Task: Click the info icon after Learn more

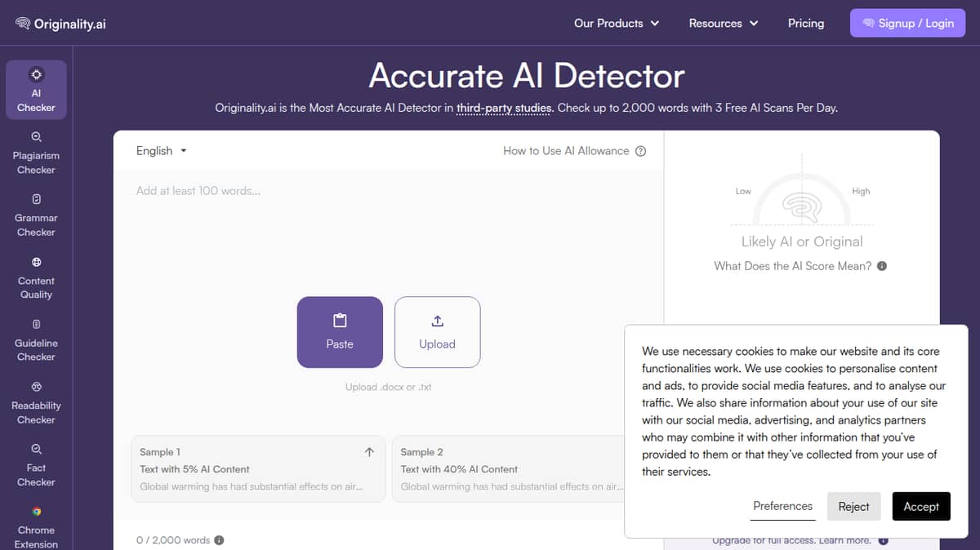Action: (x=883, y=540)
